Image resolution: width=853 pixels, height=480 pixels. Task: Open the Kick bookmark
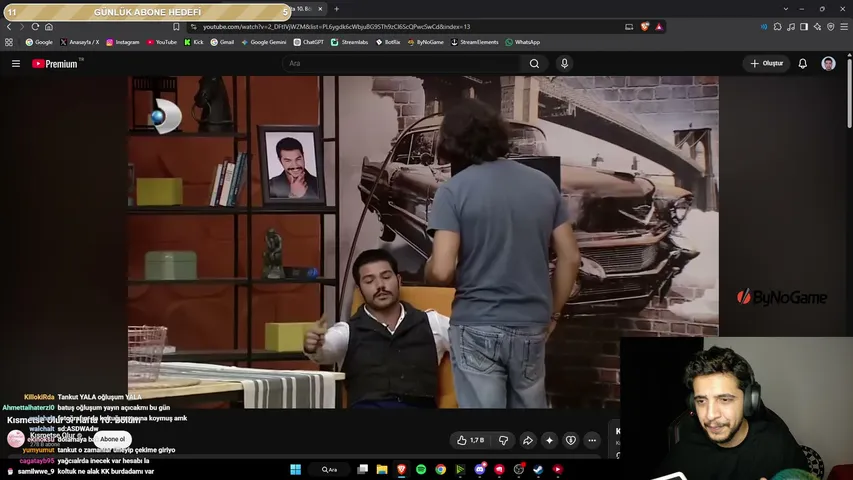click(194, 42)
